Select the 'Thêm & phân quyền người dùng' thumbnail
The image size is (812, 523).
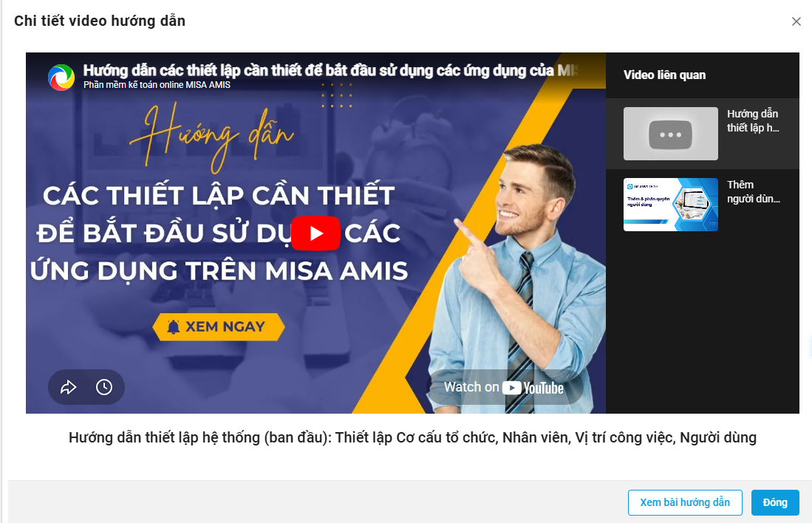point(671,205)
